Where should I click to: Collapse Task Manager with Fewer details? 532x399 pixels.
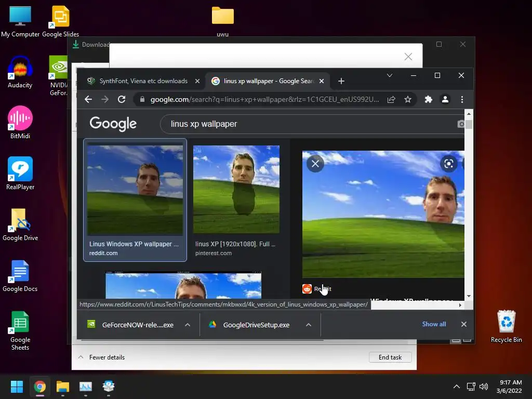point(101,357)
